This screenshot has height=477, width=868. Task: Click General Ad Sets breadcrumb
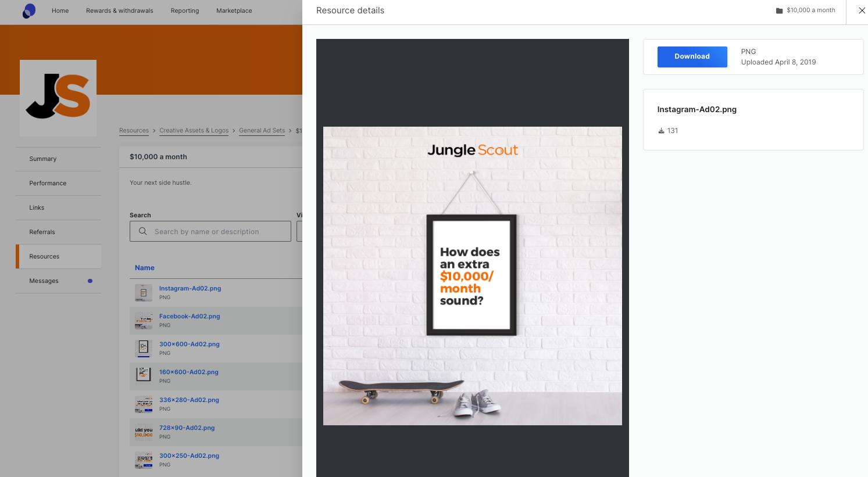[262, 131]
